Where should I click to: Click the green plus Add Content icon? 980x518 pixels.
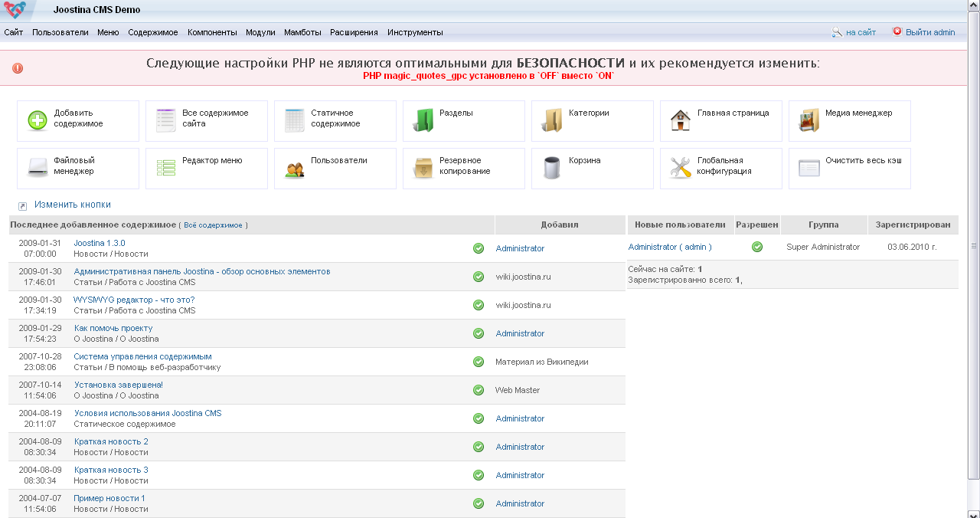[38, 120]
